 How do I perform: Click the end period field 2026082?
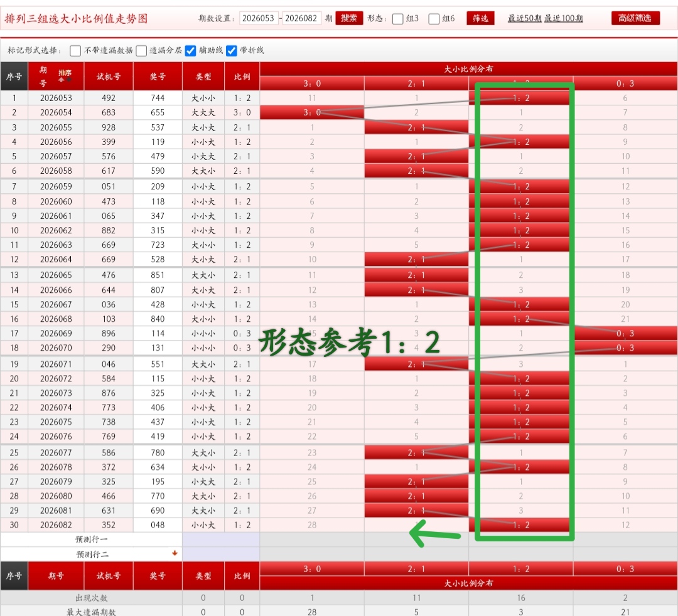click(301, 18)
